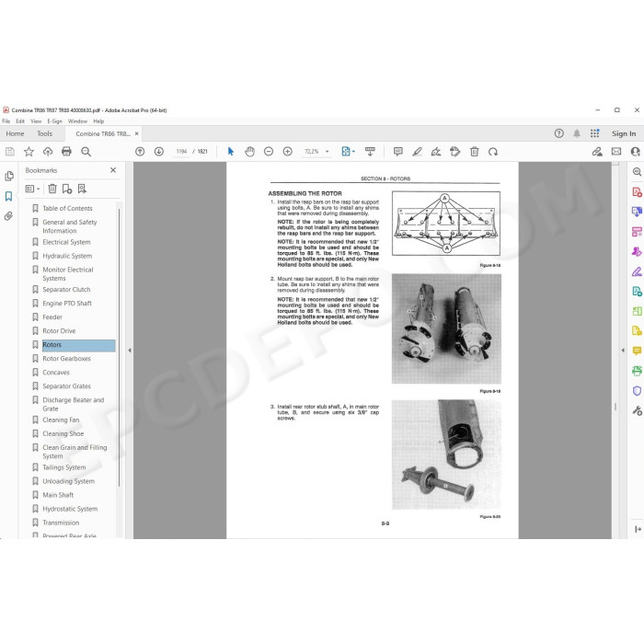Open the notifications bell
Screen dimensions: 644x644
coord(577,133)
